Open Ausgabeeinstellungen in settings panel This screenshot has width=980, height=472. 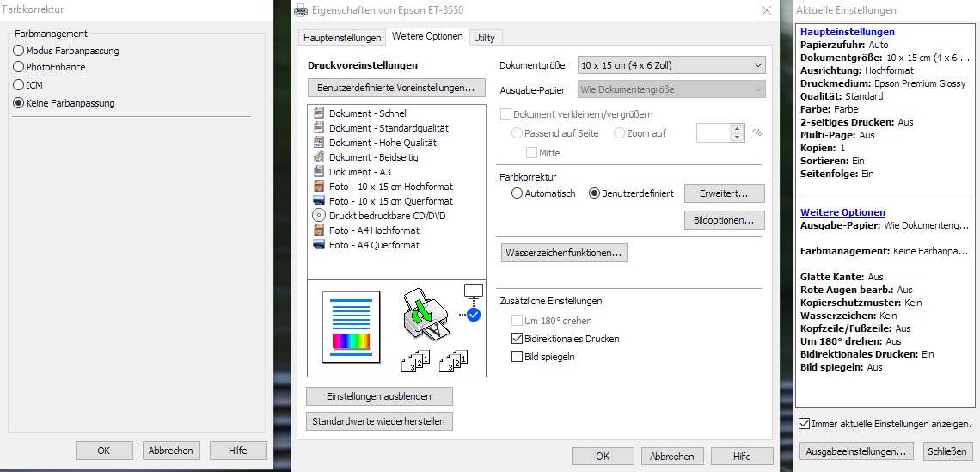(x=855, y=451)
